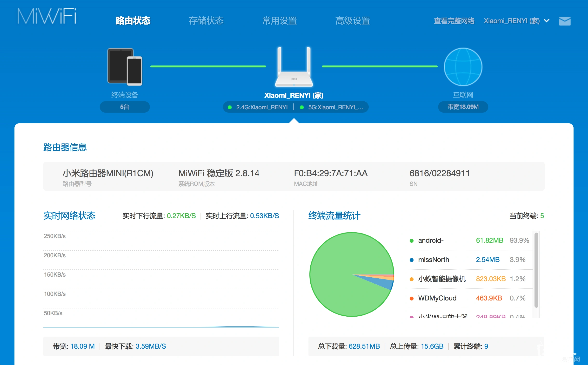Click the 2.4G:Xiaomi_RENYI network label
The image size is (588, 365).
click(x=262, y=107)
